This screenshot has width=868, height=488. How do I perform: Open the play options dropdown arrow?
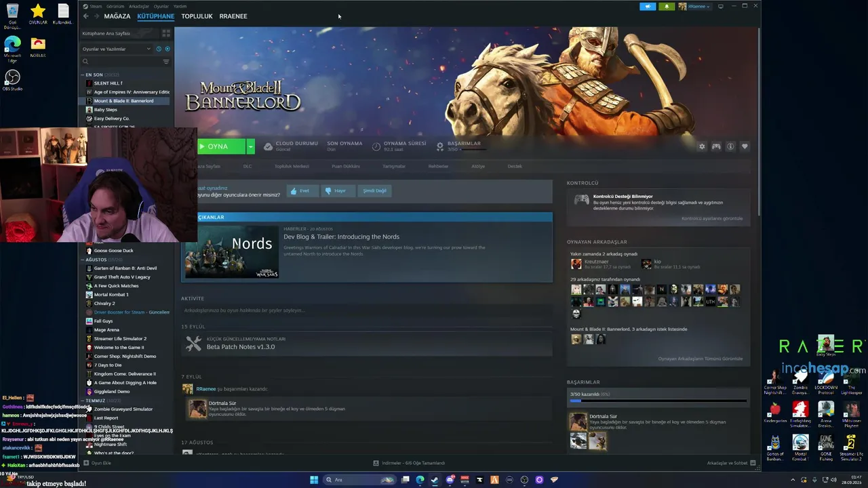[x=250, y=146]
